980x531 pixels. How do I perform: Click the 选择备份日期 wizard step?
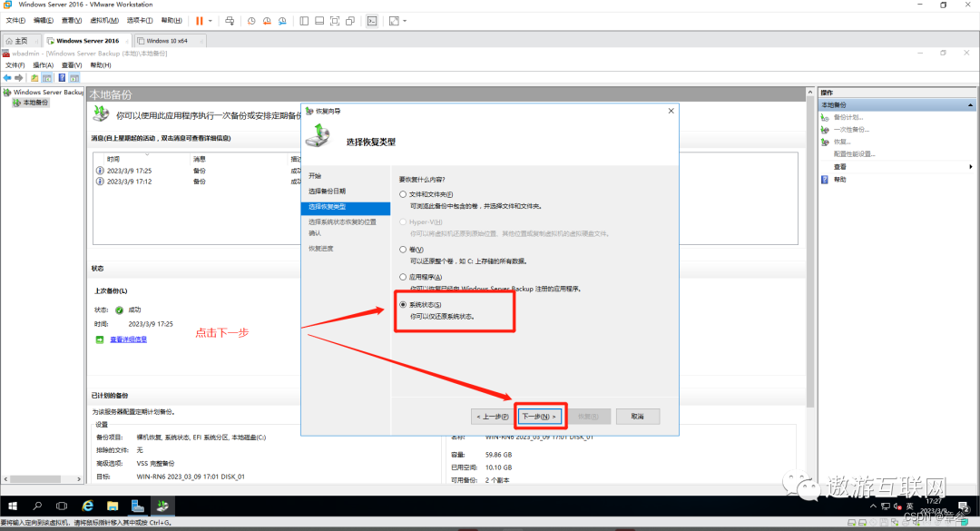tap(327, 192)
